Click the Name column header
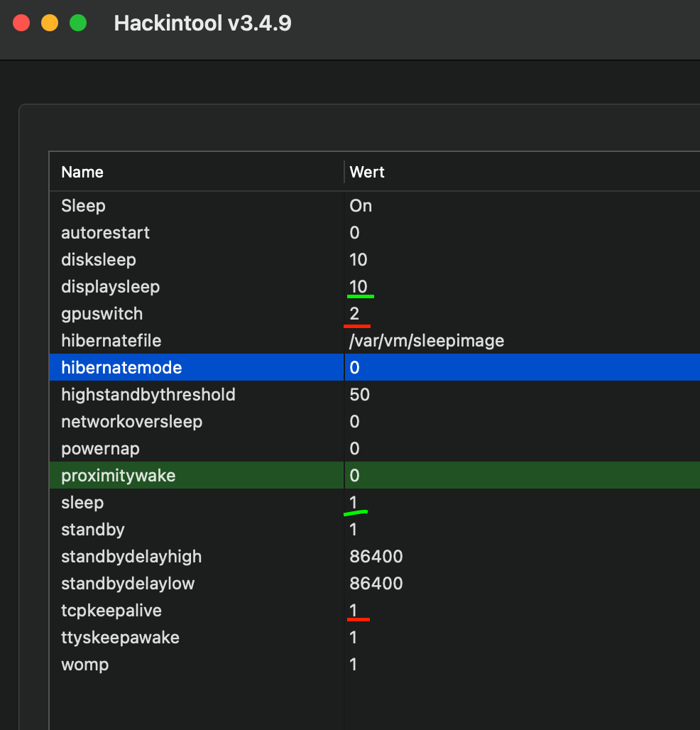 pos(82,173)
